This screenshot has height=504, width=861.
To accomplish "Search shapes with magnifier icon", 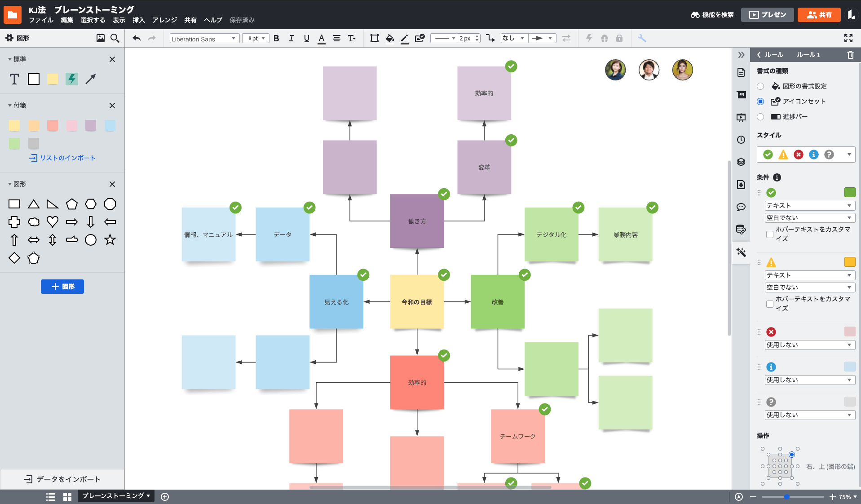I will (x=115, y=38).
